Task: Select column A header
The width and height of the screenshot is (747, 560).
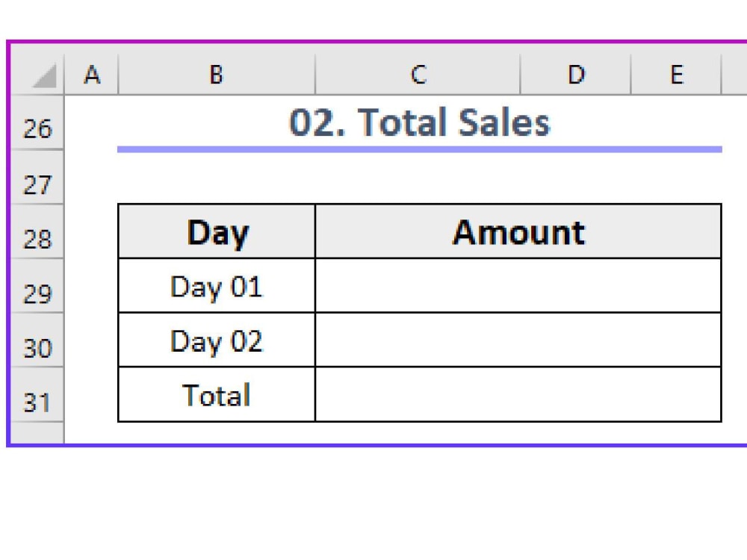Action: 91,74
